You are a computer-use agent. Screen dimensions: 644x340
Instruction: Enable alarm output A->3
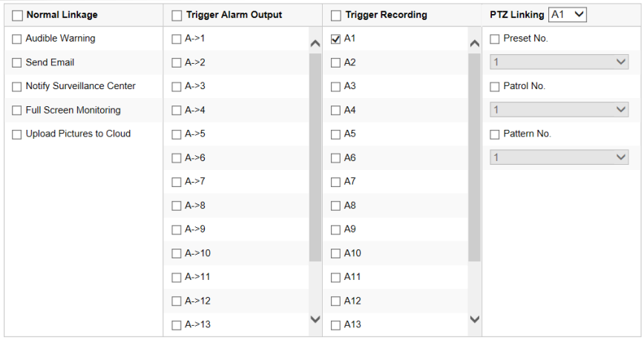pos(177,86)
